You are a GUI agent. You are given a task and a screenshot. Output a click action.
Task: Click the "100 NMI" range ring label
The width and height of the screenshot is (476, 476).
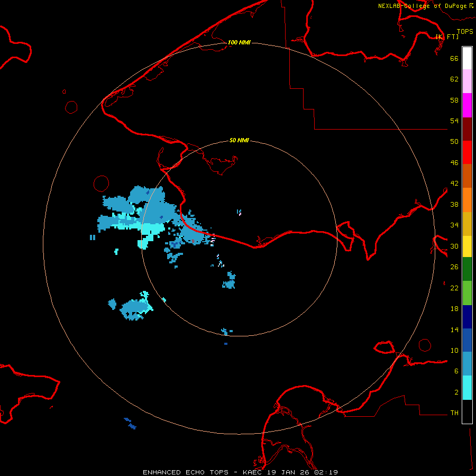pyautogui.click(x=239, y=42)
